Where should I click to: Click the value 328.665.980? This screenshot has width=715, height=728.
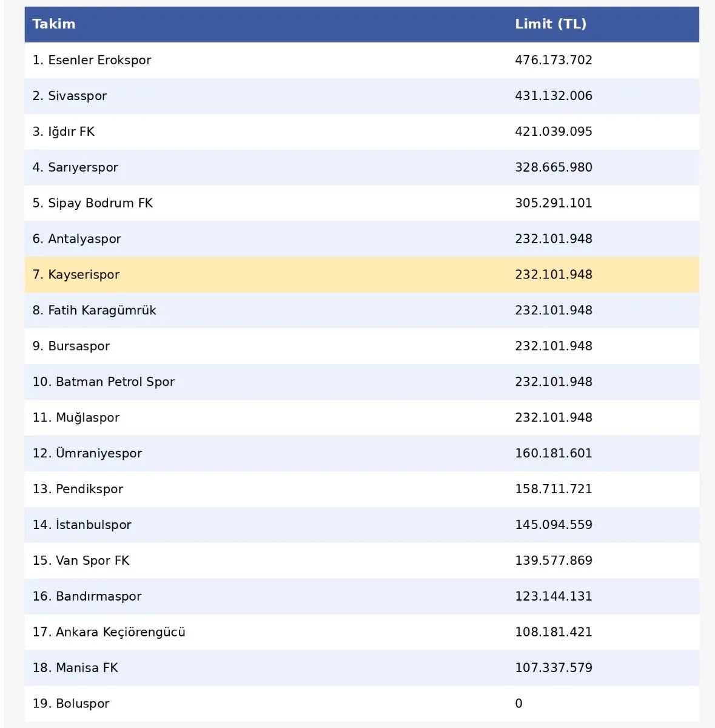coord(553,167)
